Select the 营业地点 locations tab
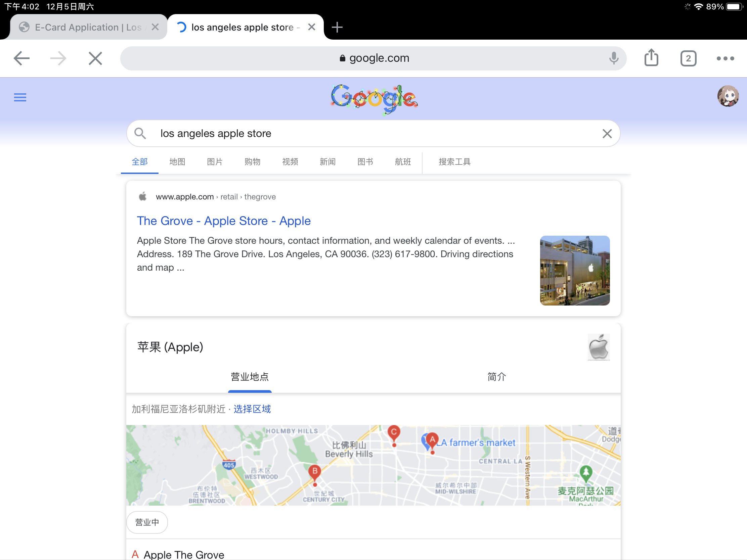Viewport: 747px width, 560px height. [x=250, y=377]
